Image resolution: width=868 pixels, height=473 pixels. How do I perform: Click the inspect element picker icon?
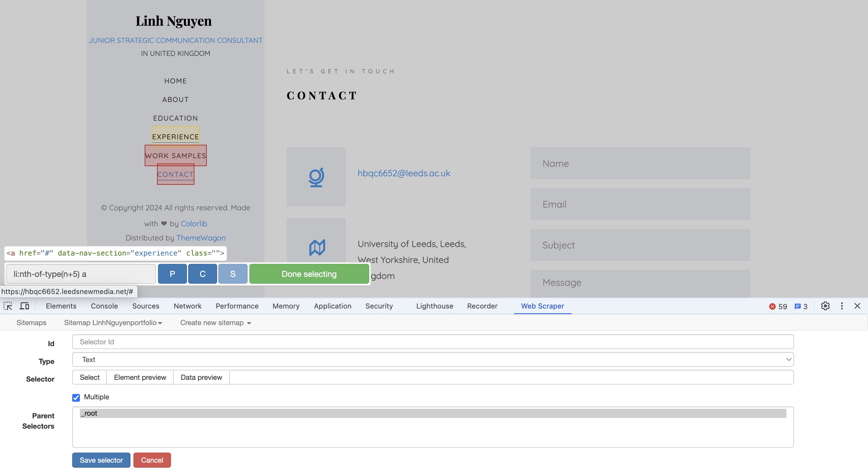point(8,306)
